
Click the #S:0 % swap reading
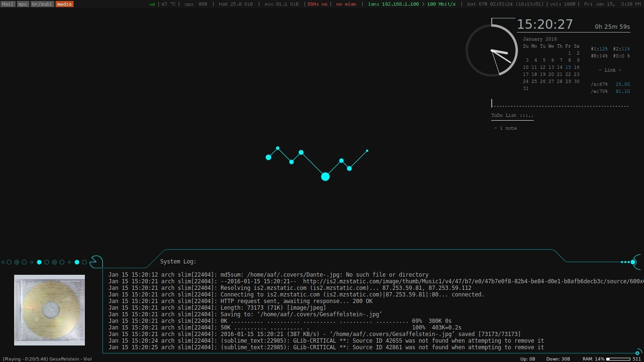621,56
